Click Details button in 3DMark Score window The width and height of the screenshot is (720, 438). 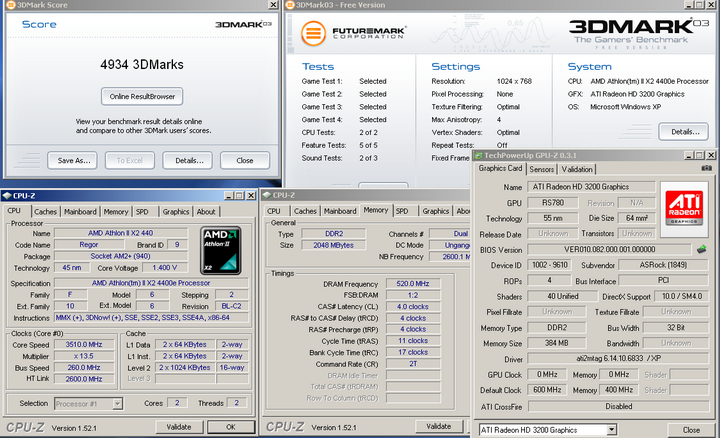[189, 160]
